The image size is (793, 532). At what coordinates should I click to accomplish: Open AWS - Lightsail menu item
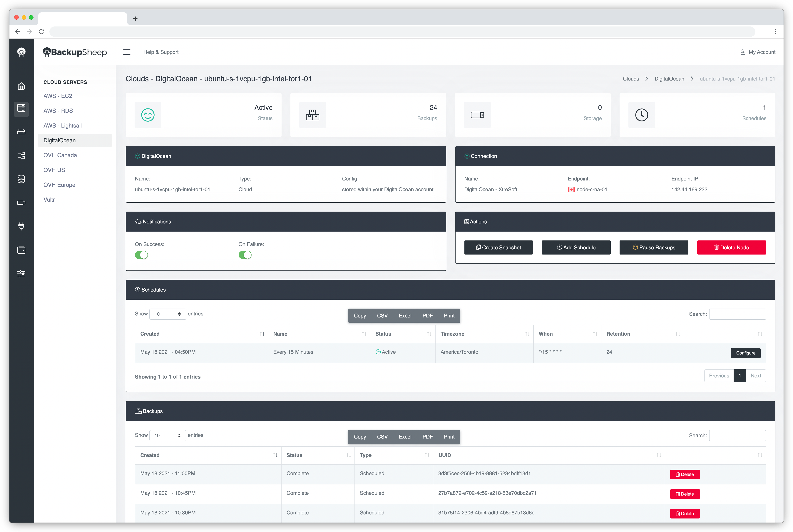point(62,126)
